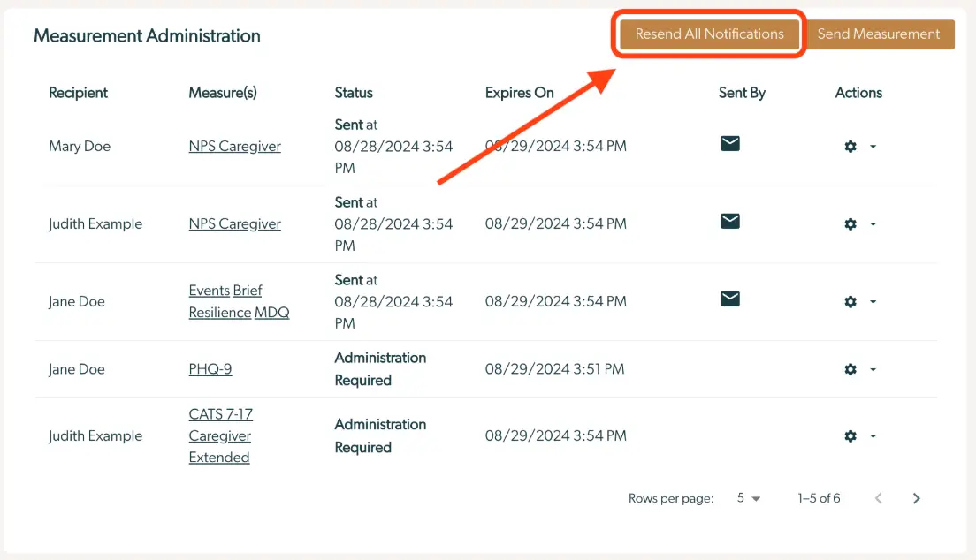Open the actions gear for Jane Doe's PHQ-9 row

point(850,369)
